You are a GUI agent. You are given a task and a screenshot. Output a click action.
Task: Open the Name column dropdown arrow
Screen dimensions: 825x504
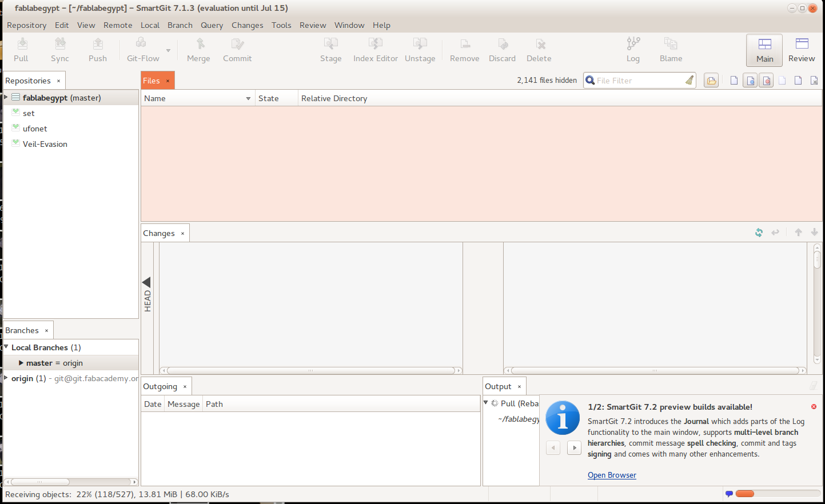248,98
